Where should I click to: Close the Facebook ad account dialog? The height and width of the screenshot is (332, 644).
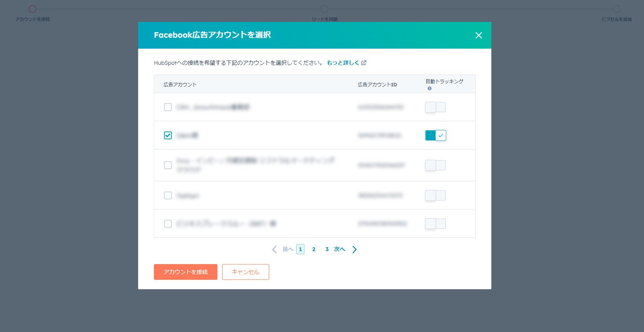[x=478, y=35]
